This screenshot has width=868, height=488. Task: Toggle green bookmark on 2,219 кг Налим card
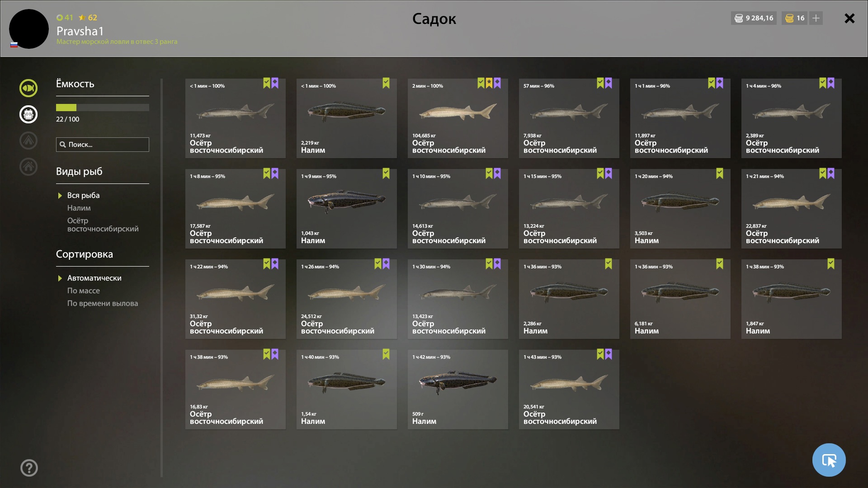point(386,83)
